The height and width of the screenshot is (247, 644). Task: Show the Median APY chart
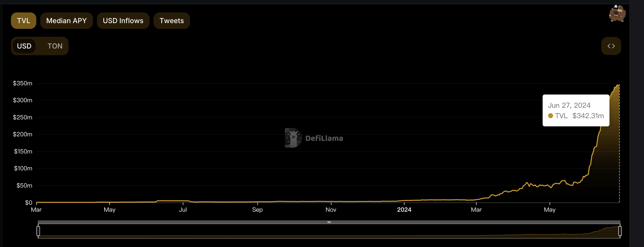67,20
